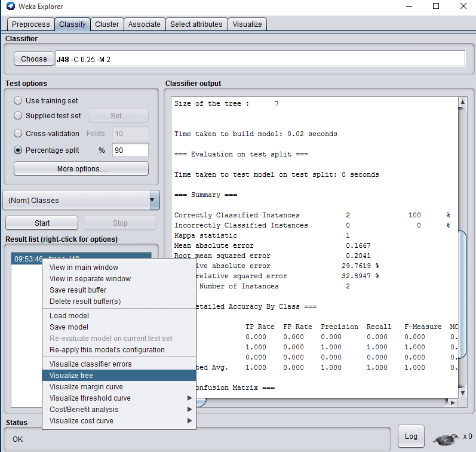Switch to the Classify tab
Screen dimensions: 476x452
[x=72, y=24]
